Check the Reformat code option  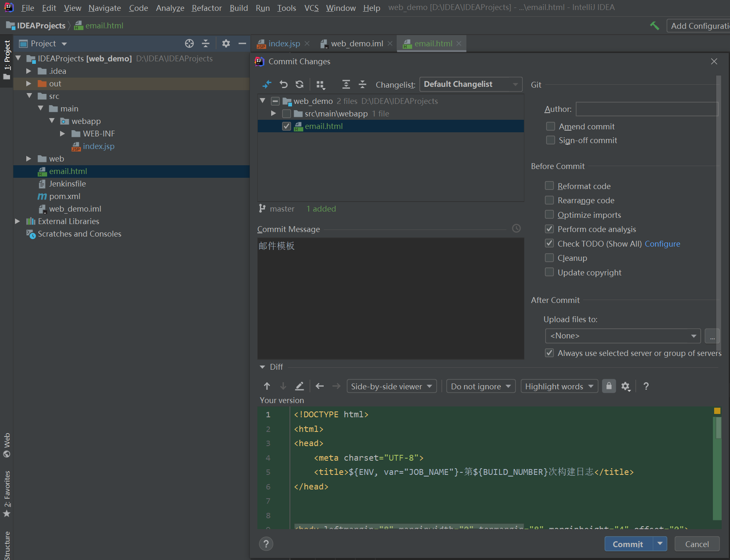pyautogui.click(x=549, y=186)
